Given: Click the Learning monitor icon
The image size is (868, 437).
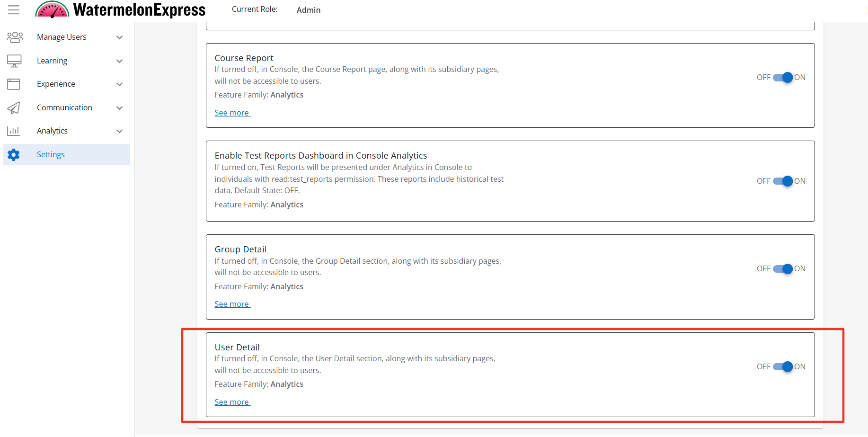Looking at the screenshot, I should click(x=14, y=61).
